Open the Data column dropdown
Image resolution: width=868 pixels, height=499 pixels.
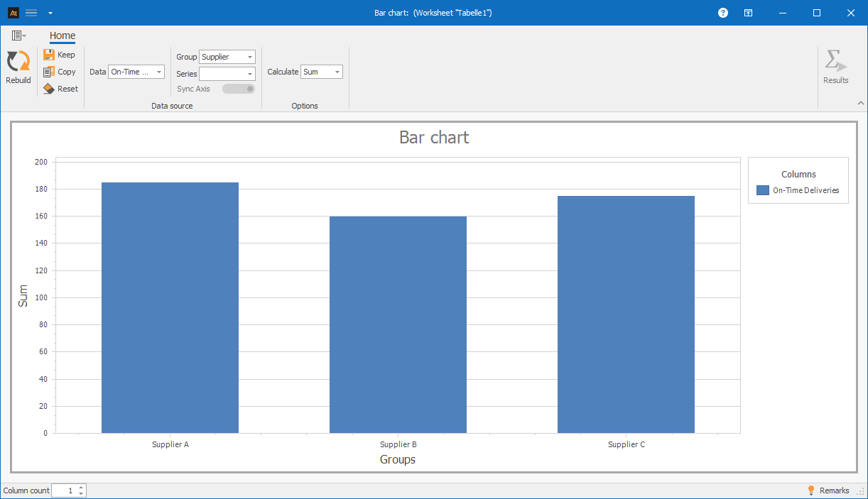coord(136,72)
